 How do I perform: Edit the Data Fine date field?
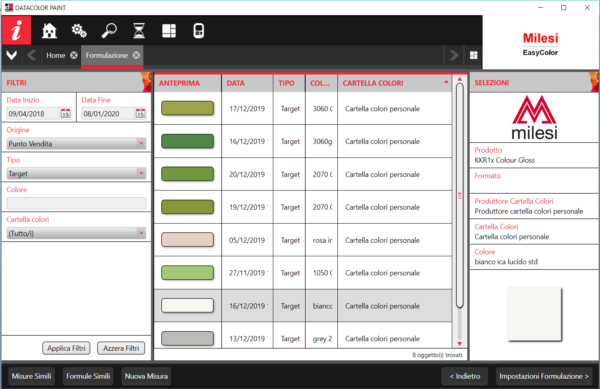(x=108, y=114)
